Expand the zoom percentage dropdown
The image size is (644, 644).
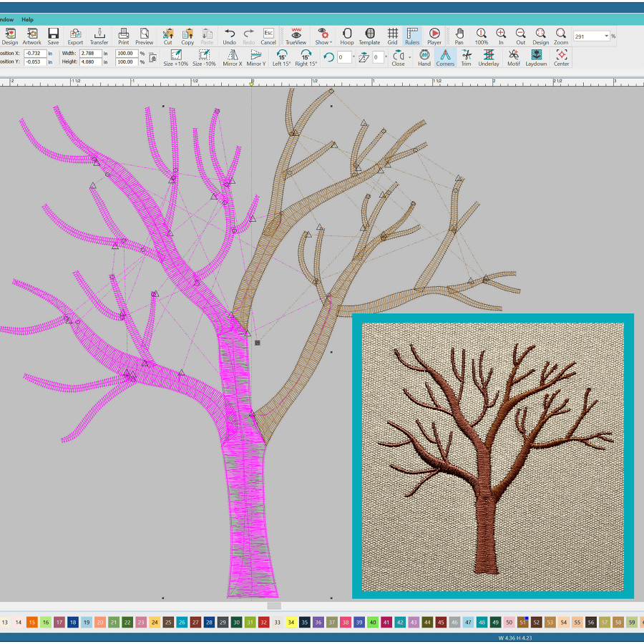coord(608,36)
